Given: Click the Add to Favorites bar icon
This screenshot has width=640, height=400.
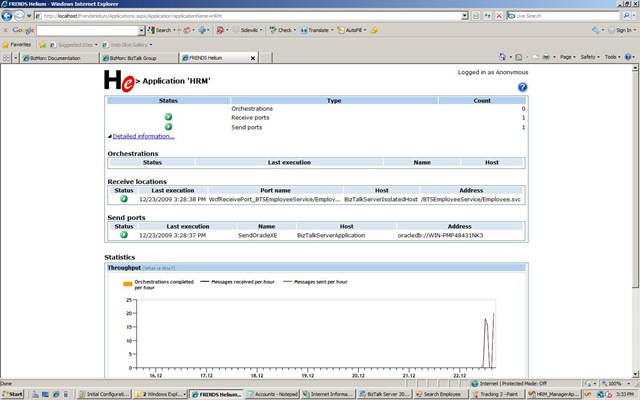Looking at the screenshot, I should [x=42, y=44].
